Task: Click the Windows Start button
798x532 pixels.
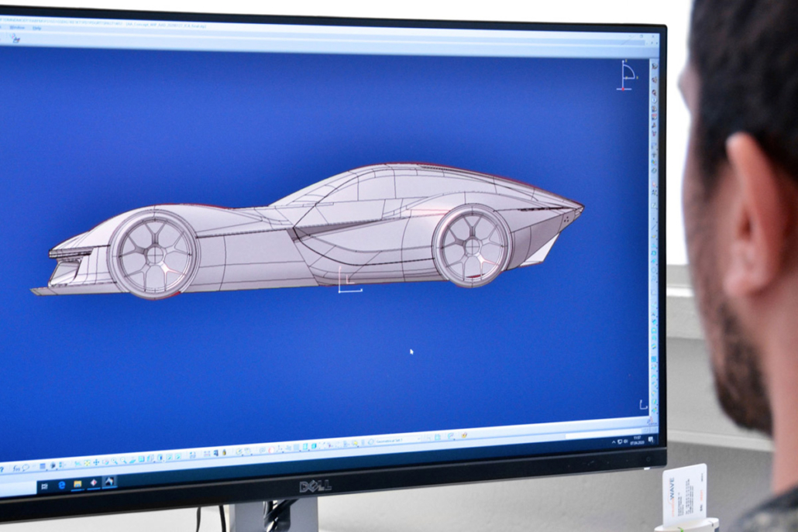Action: click(43, 487)
